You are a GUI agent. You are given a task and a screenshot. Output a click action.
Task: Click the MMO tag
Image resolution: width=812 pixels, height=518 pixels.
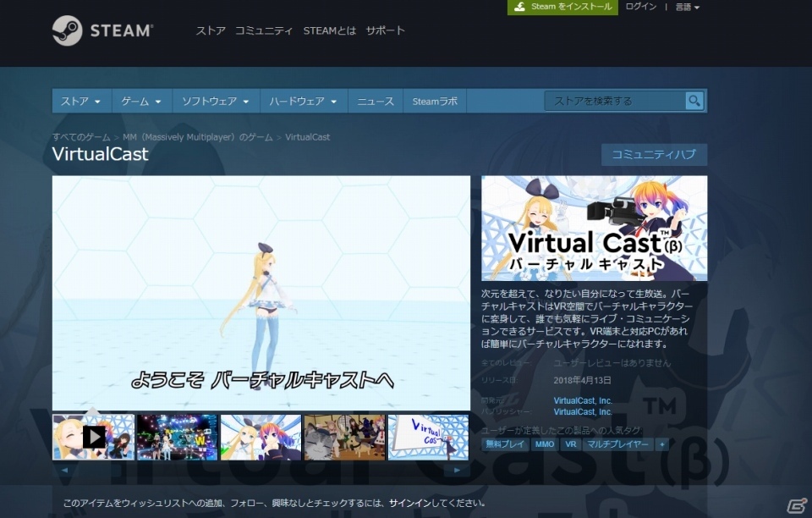coord(544,444)
